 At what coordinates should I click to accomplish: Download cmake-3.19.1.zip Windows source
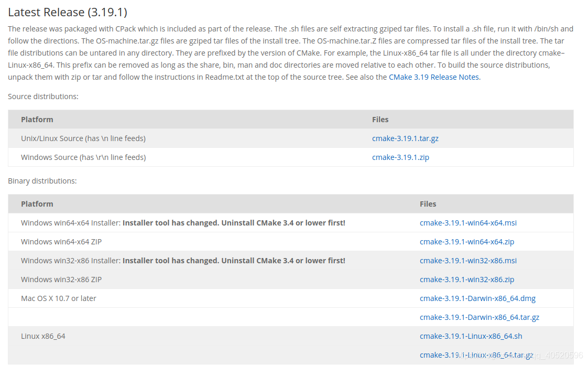400,157
